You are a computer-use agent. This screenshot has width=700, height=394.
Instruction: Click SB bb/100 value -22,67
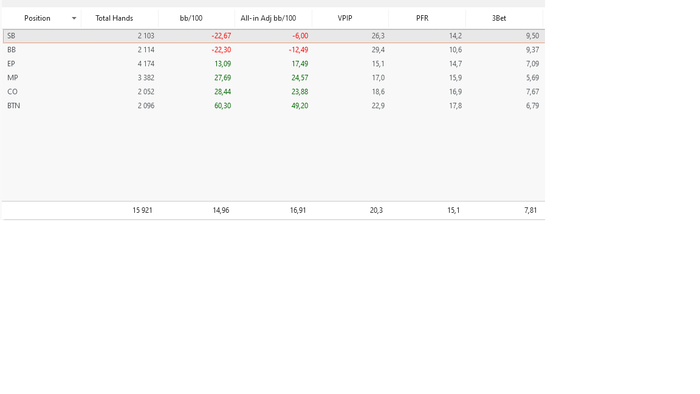click(221, 36)
